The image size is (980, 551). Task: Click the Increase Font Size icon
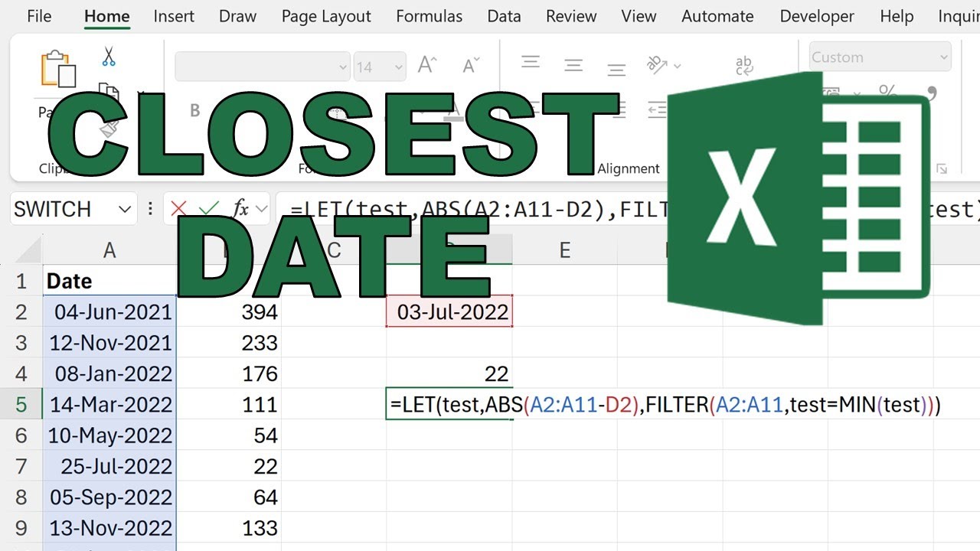pos(427,66)
